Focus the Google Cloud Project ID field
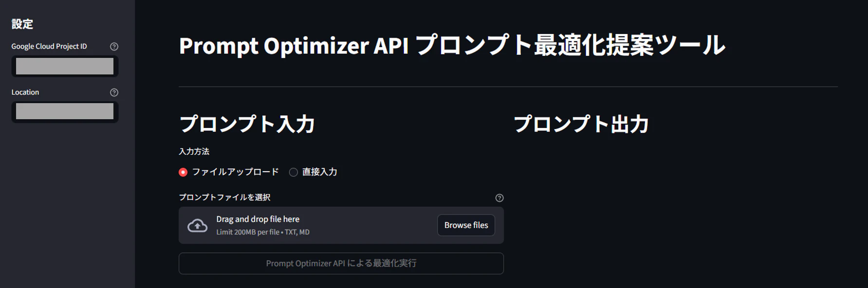 click(x=65, y=66)
